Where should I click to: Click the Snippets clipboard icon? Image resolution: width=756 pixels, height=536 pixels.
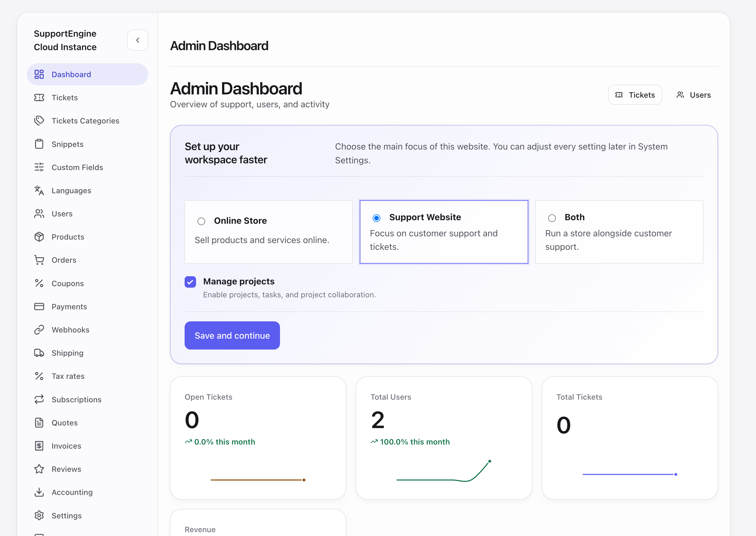[39, 144]
